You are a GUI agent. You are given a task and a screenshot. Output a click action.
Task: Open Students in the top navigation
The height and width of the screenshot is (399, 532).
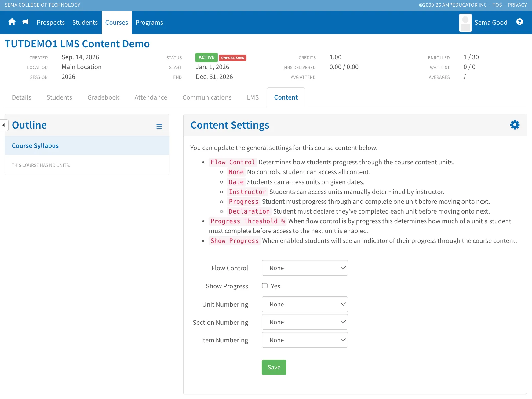[x=85, y=23]
